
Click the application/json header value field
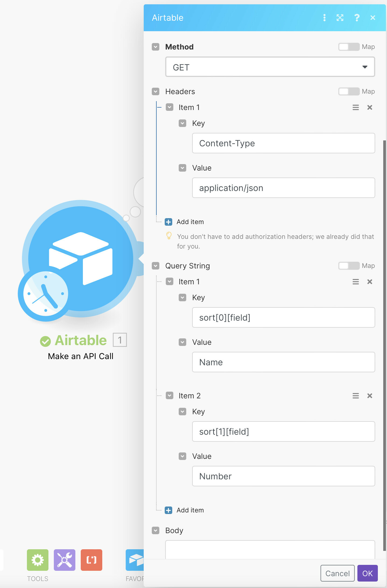pos(283,188)
